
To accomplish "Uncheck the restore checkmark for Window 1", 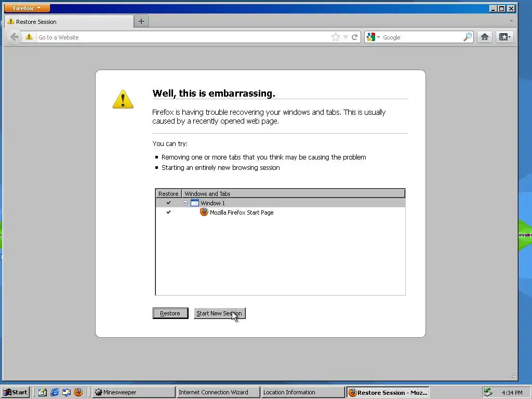I will click(168, 203).
